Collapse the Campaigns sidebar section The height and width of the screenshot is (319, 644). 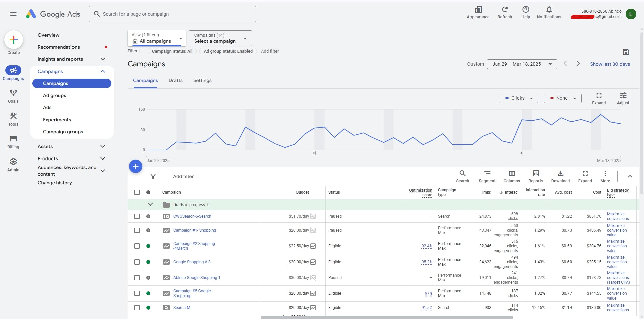pyautogui.click(x=103, y=71)
